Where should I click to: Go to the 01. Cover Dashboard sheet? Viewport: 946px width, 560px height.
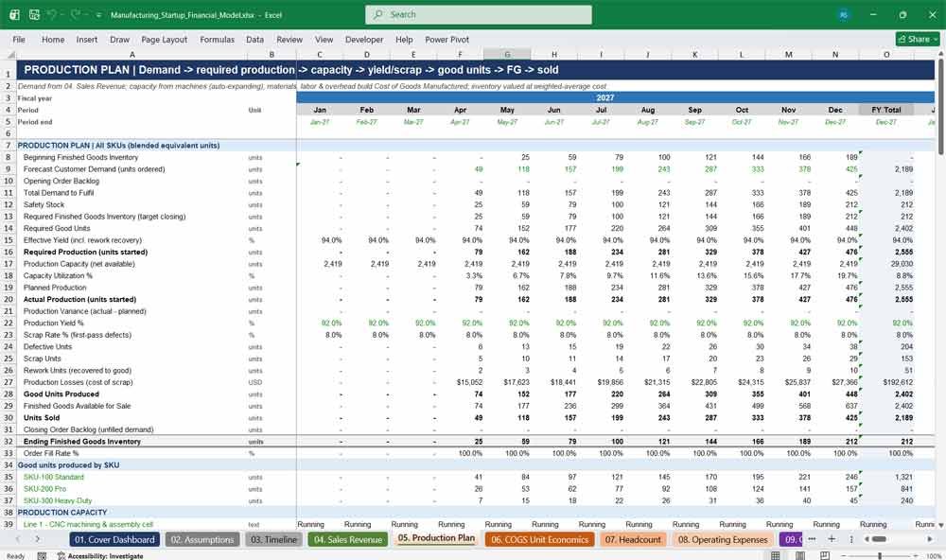(114, 539)
